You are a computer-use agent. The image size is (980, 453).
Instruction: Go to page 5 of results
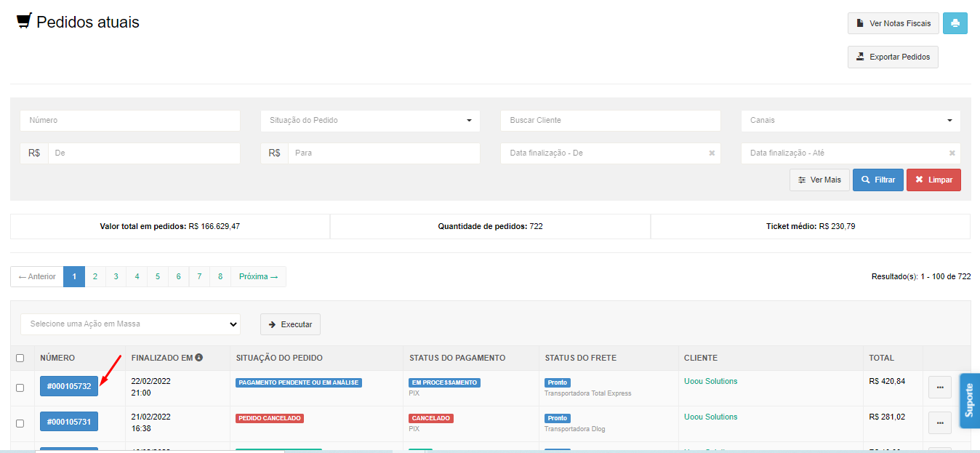[158, 276]
